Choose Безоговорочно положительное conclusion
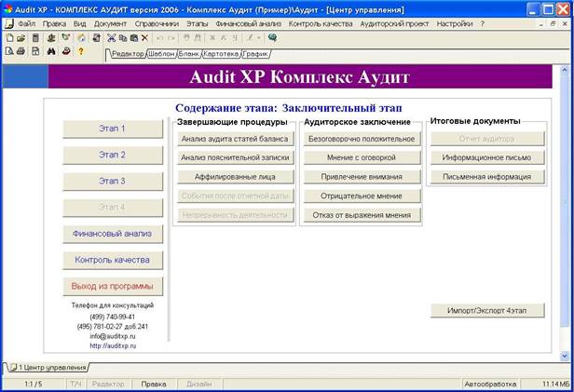The height and width of the screenshot is (392, 574). [362, 139]
